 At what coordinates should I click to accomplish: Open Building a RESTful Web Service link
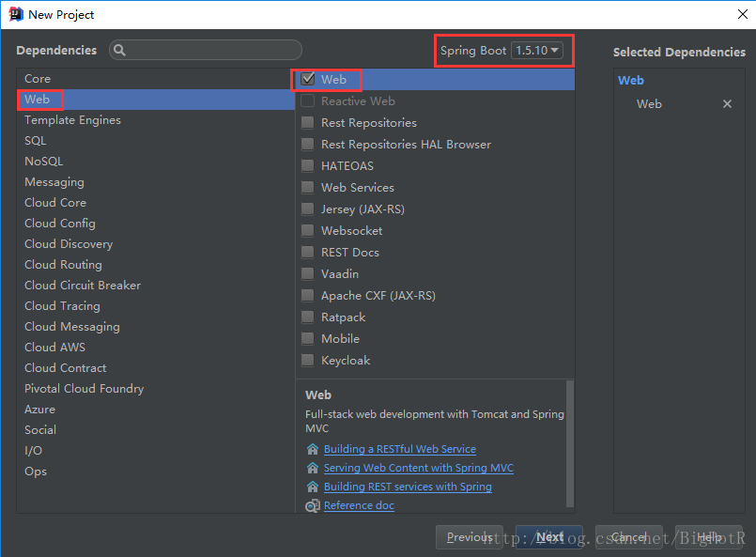400,449
